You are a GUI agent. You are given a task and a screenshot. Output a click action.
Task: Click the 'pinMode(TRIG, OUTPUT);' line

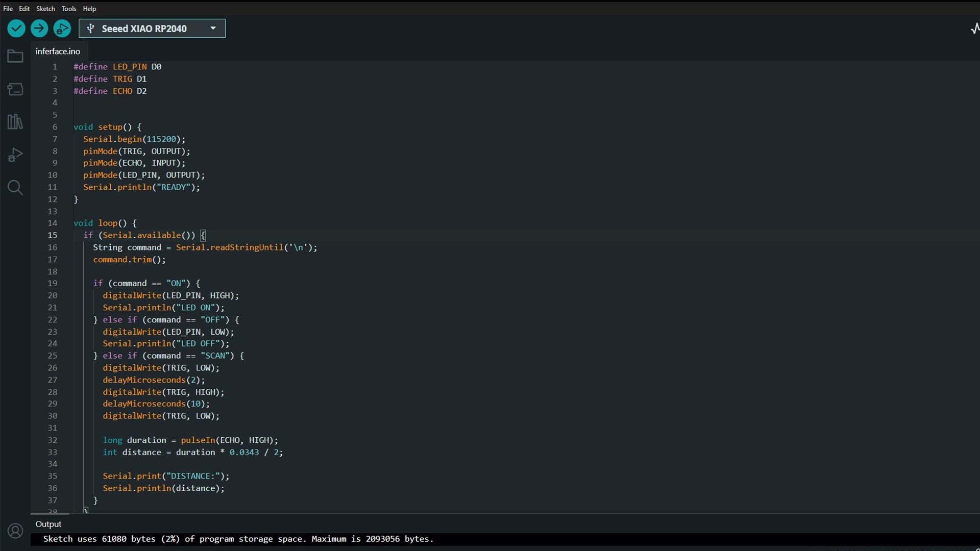[137, 152]
